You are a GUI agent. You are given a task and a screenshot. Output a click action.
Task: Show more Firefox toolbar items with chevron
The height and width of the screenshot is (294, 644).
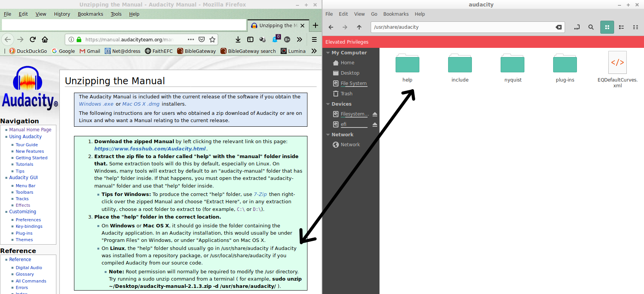click(299, 39)
